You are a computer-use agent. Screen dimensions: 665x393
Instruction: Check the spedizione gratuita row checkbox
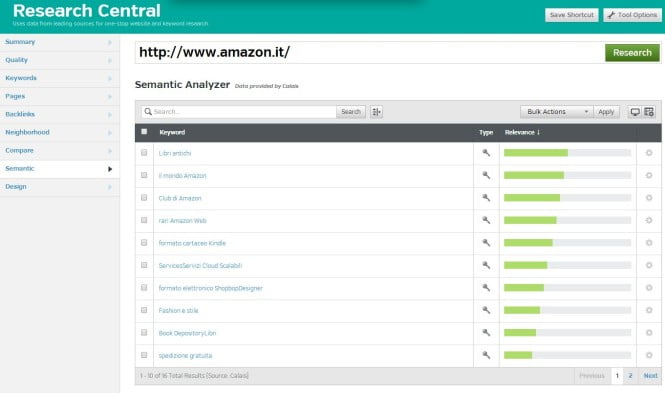144,355
